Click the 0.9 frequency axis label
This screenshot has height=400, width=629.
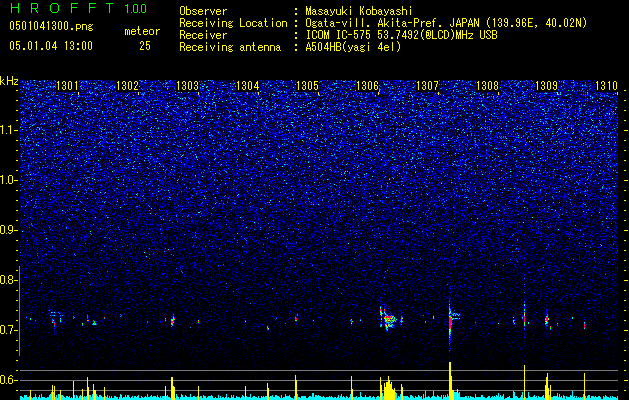tap(9, 230)
